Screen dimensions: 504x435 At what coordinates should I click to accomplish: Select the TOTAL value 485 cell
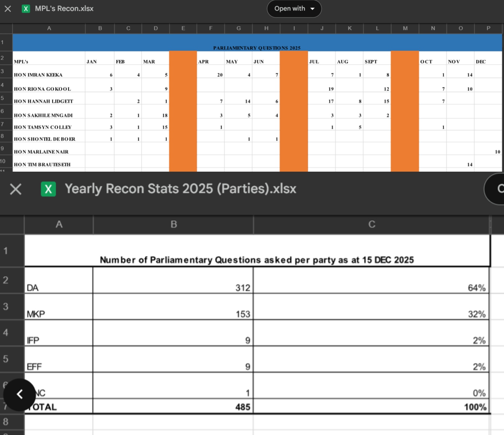[x=173, y=407]
